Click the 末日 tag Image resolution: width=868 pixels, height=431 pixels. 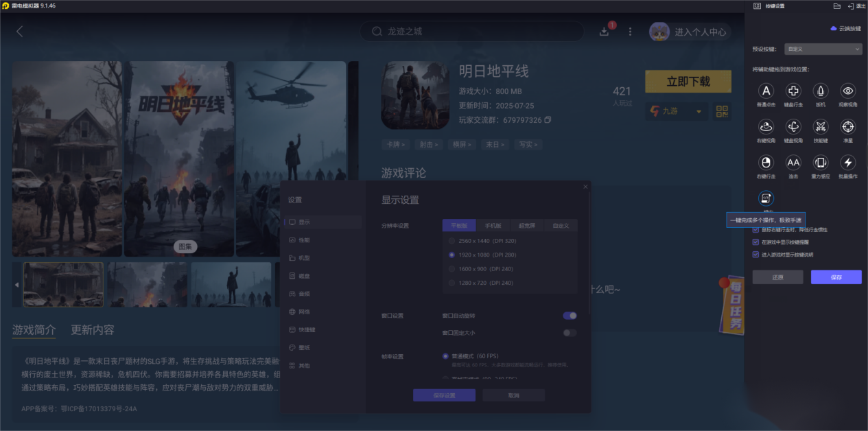pyautogui.click(x=495, y=145)
